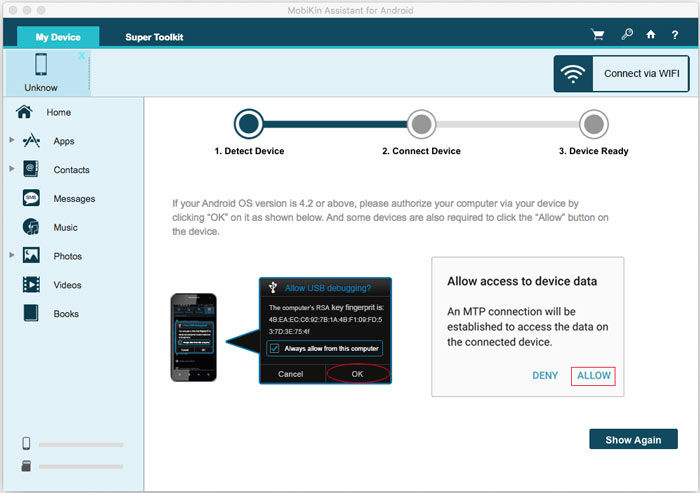700x493 pixels.
Task: Click the WiFi signal icon
Action: click(573, 74)
